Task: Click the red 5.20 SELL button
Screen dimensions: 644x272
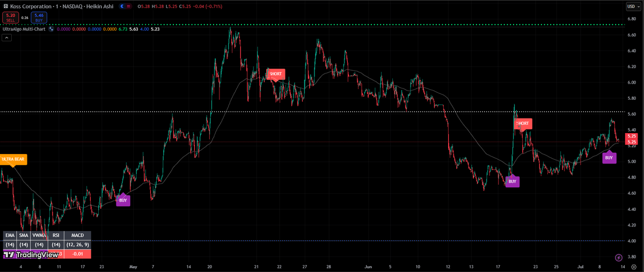Action: pos(10,17)
